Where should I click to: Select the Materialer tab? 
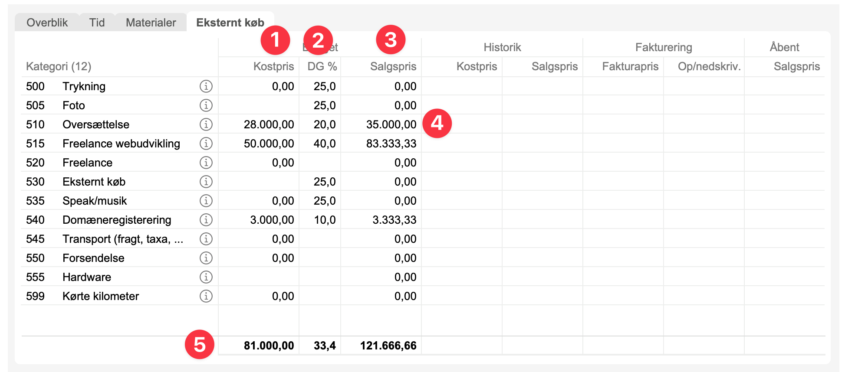coord(151,23)
